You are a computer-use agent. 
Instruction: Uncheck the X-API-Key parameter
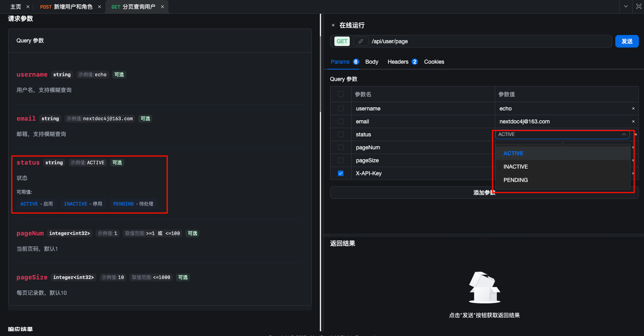[x=341, y=173]
